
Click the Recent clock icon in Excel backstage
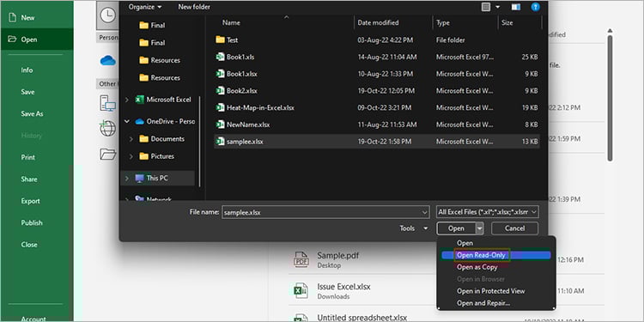[107, 15]
